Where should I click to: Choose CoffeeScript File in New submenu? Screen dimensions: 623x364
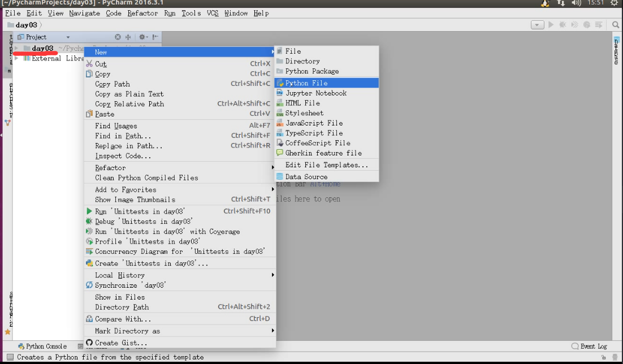coord(326,142)
